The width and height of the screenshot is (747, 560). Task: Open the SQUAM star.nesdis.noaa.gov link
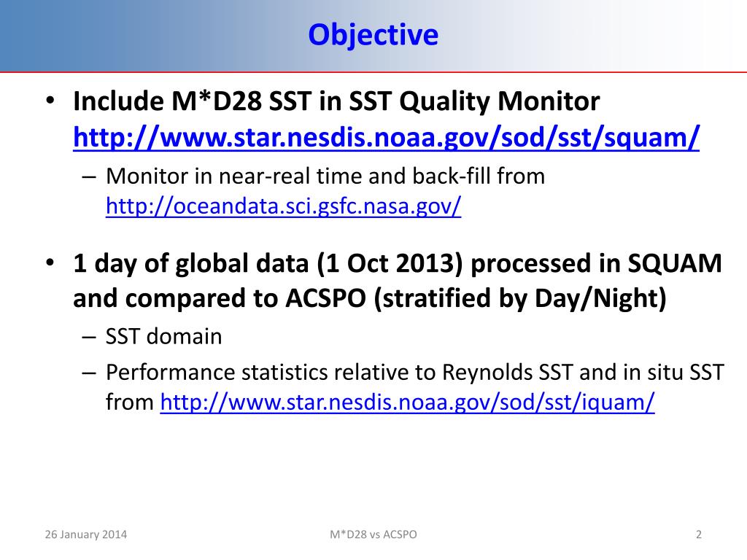(386, 138)
